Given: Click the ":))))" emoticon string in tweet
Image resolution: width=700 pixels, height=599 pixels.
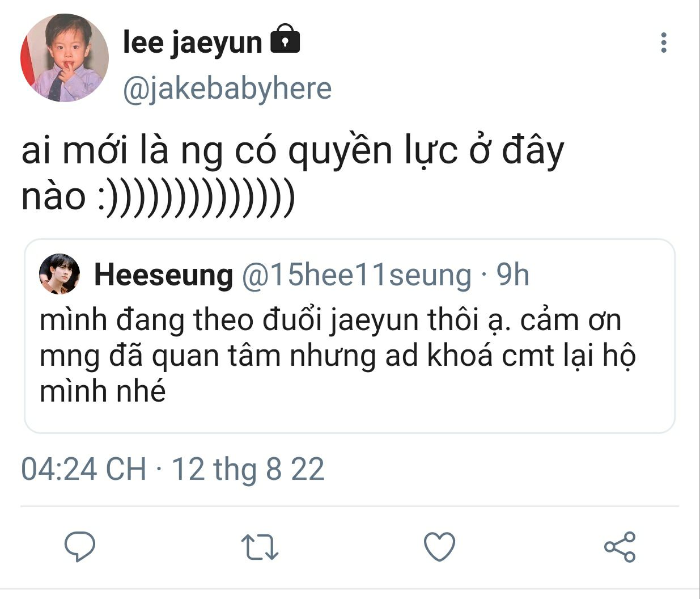Looking at the screenshot, I should click(196, 196).
